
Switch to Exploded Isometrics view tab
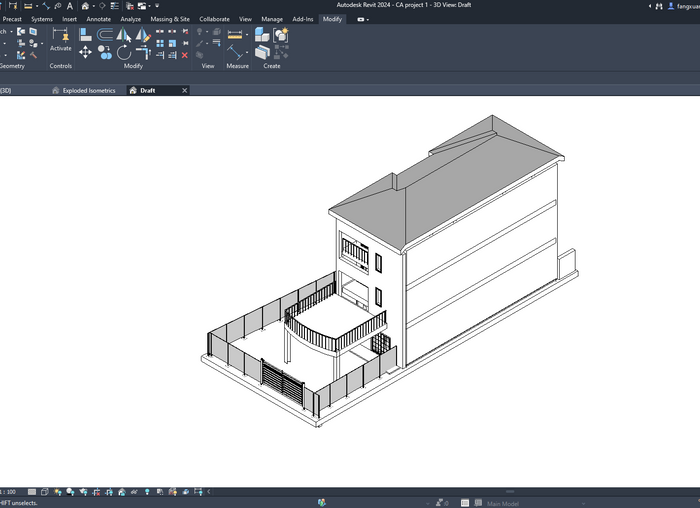84,91
